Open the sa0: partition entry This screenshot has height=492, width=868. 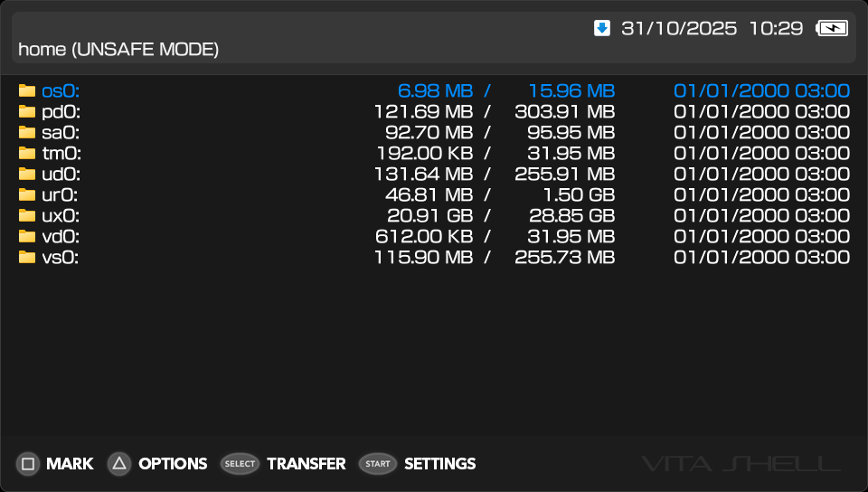(x=61, y=132)
